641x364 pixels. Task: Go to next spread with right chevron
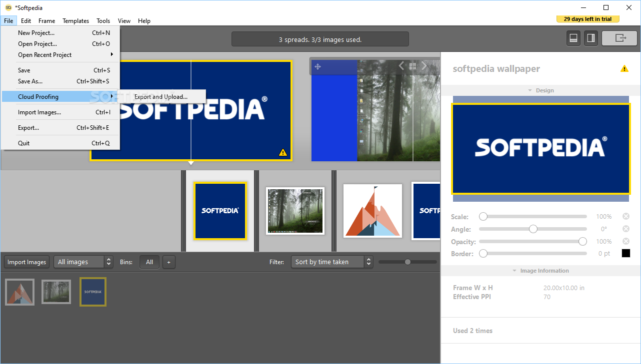424,66
